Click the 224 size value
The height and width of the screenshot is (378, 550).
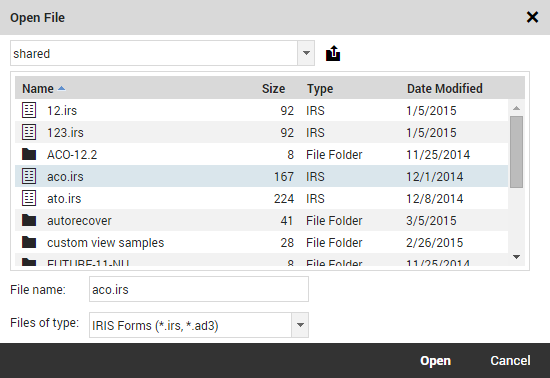point(284,198)
